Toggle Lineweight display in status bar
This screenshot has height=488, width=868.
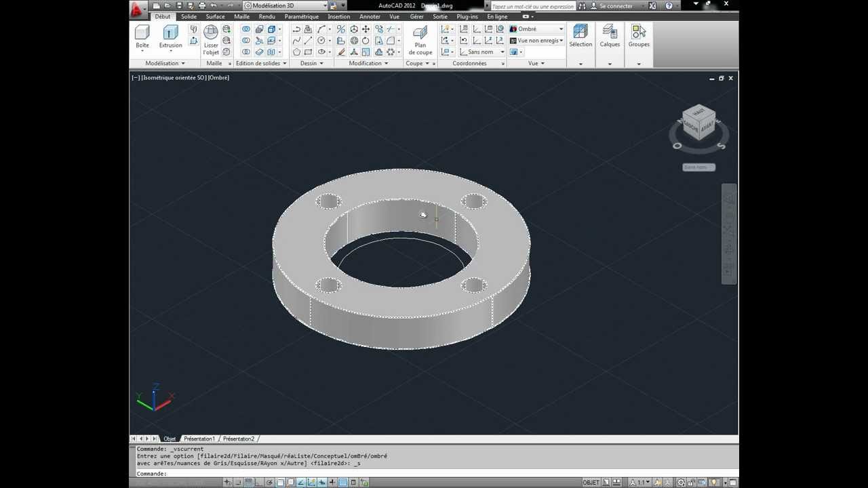[x=332, y=483]
